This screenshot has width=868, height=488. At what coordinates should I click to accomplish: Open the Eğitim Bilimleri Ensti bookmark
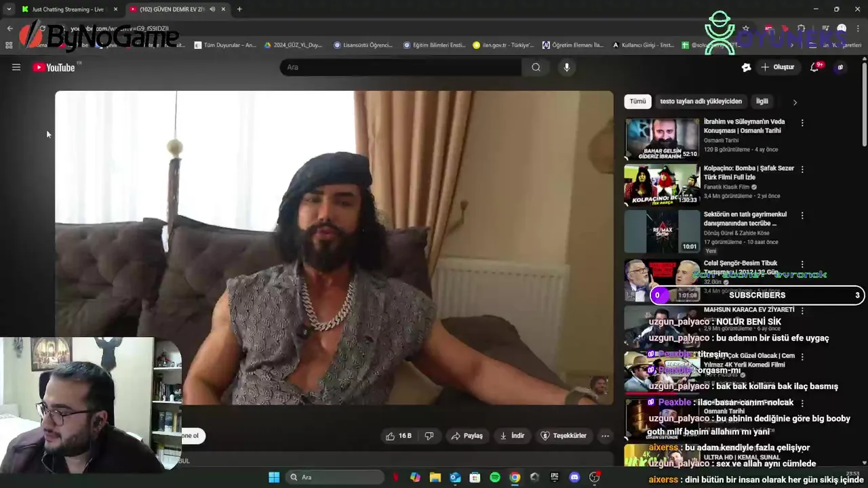click(x=434, y=45)
